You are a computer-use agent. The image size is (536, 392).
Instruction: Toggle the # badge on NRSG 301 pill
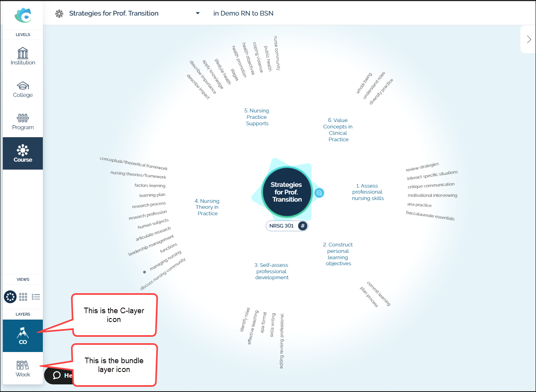[303, 226]
